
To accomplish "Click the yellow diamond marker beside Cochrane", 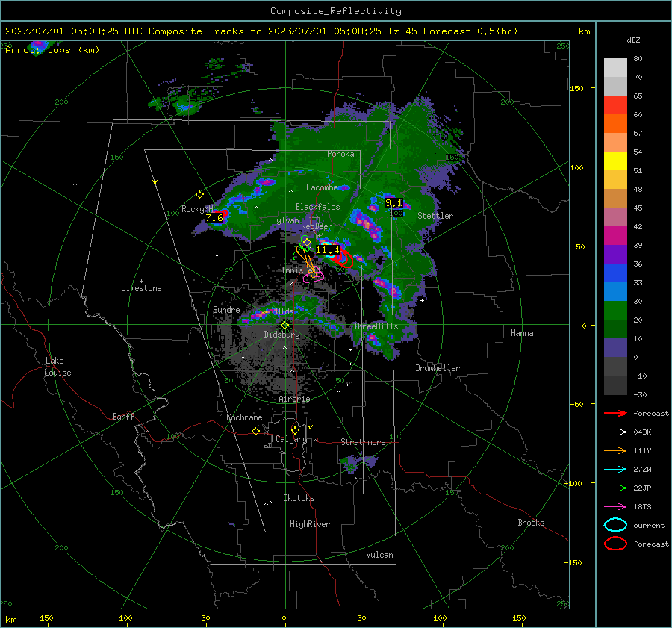I will (256, 431).
